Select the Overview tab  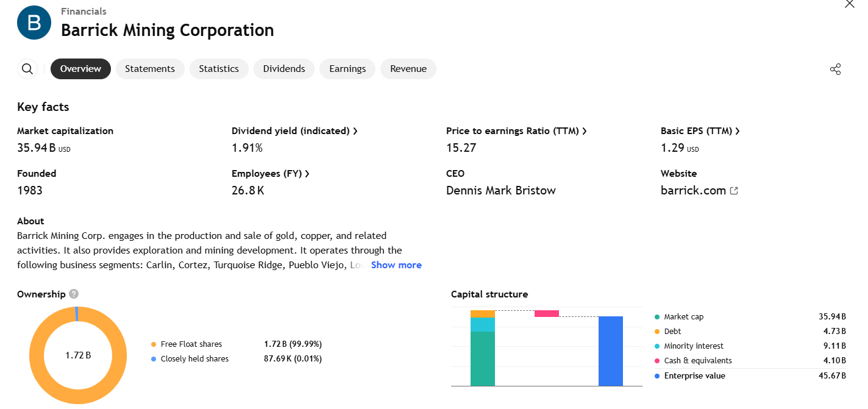[x=80, y=69]
